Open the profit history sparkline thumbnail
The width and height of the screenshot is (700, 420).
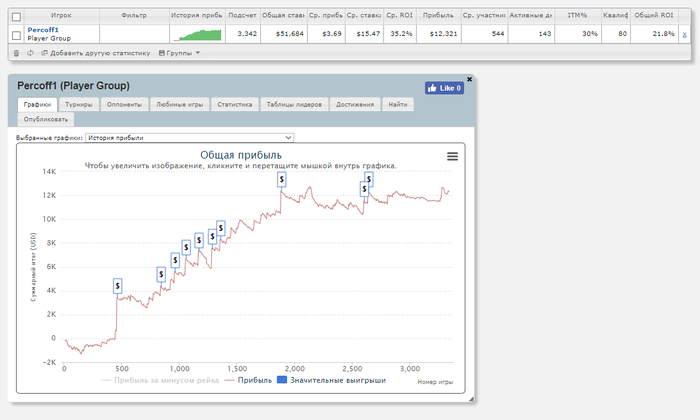pyautogui.click(x=197, y=34)
